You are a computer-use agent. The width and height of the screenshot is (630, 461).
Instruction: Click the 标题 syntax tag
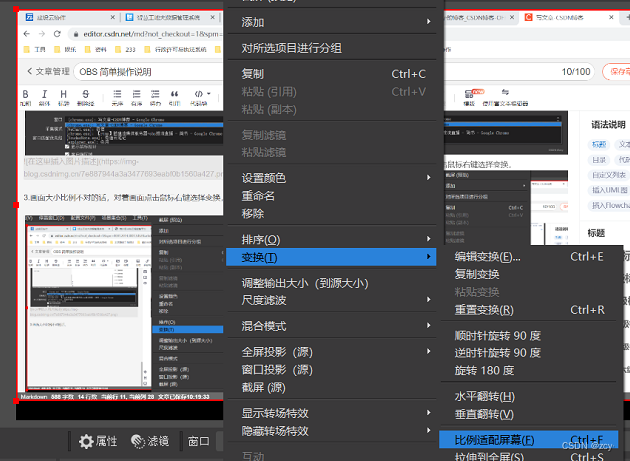tap(598, 144)
